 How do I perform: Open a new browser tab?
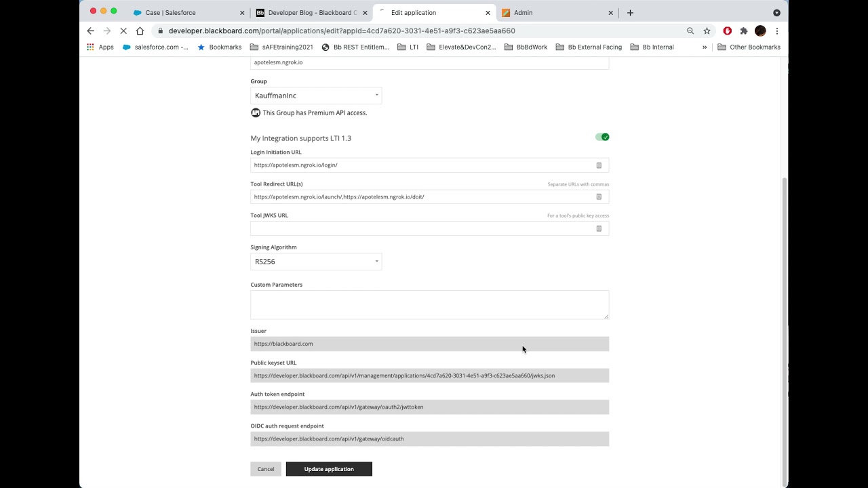[630, 12]
